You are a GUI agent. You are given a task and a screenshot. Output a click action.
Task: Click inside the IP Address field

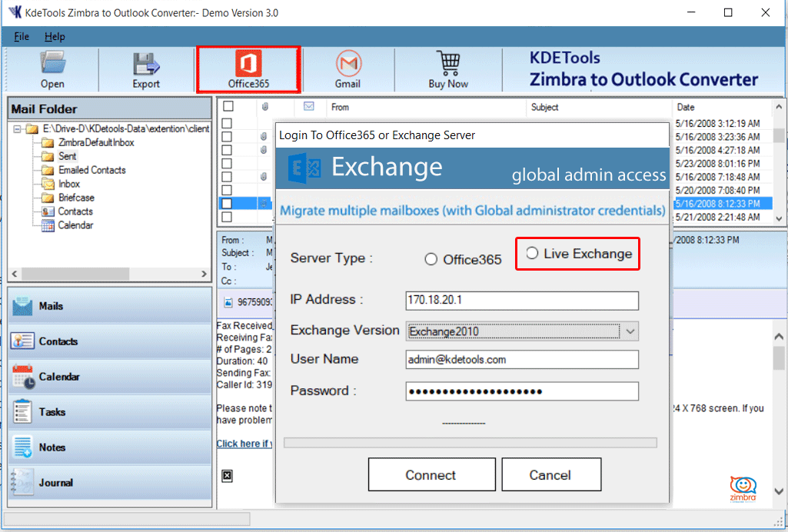(522, 301)
